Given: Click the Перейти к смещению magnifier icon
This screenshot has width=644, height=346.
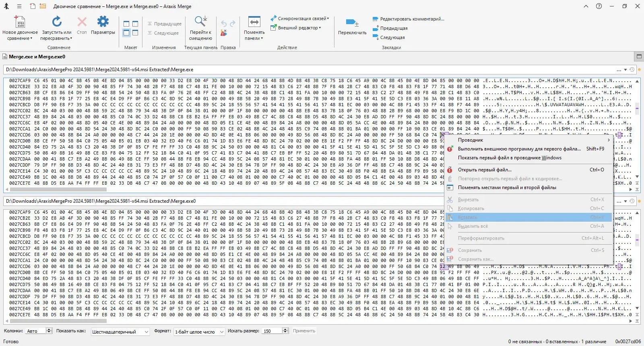Looking at the screenshot, I should pos(200,22).
